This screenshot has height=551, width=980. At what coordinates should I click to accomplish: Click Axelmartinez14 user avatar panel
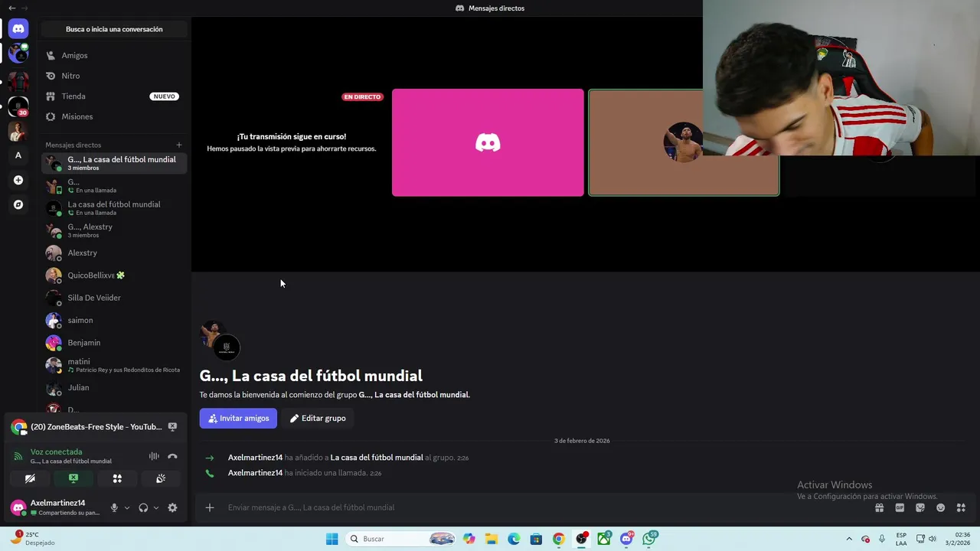point(57,507)
